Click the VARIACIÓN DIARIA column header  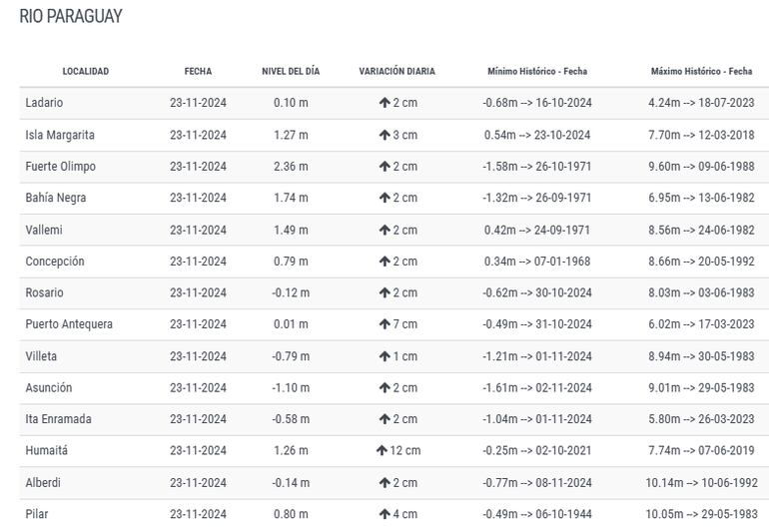pyautogui.click(x=397, y=72)
